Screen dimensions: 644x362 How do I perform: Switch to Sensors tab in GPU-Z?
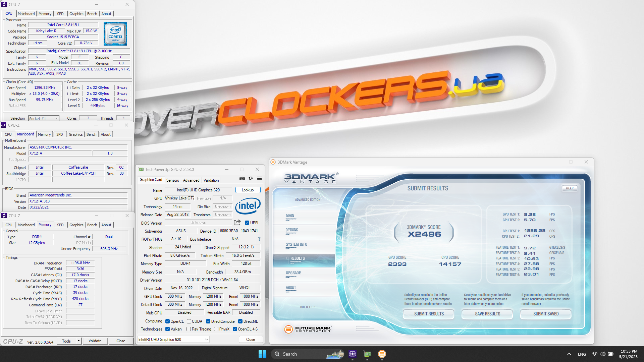point(173,180)
